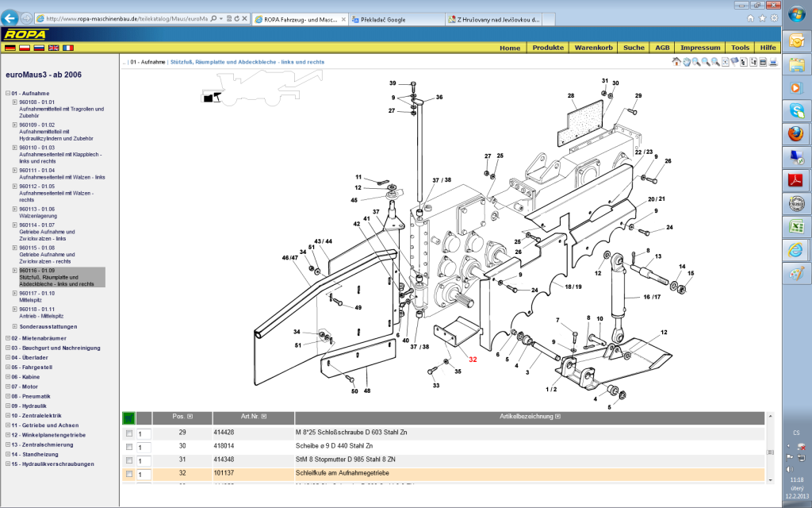Open the Art.Nr. column sort dropdown
The image size is (812, 508).
[x=264, y=416]
